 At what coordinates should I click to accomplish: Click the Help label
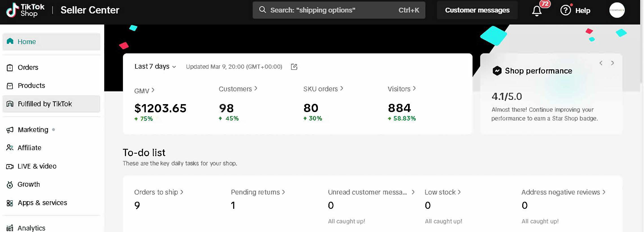coord(583,11)
